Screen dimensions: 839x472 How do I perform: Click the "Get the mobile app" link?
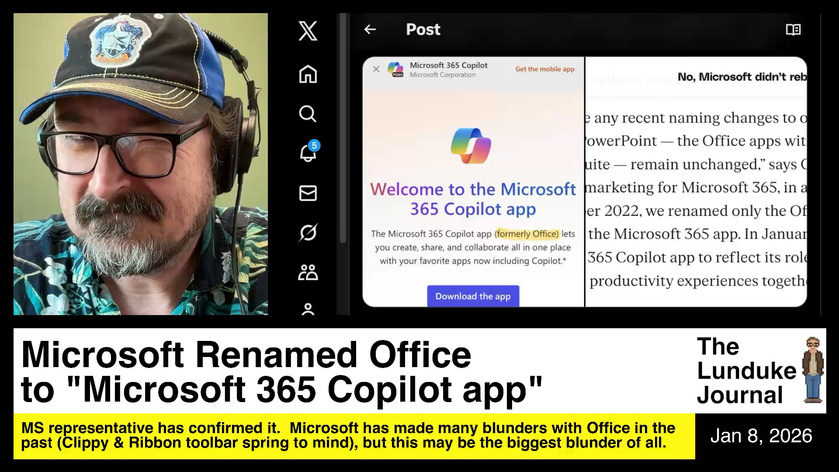[544, 69]
